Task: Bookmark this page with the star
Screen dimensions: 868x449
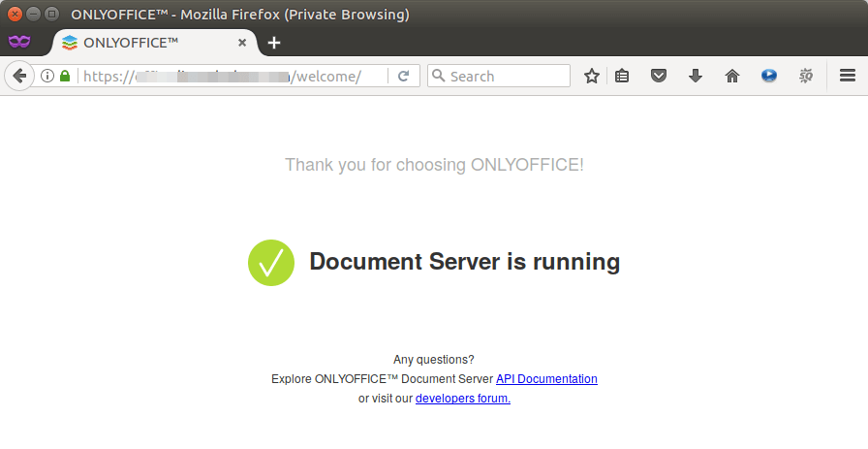Action: (x=592, y=76)
